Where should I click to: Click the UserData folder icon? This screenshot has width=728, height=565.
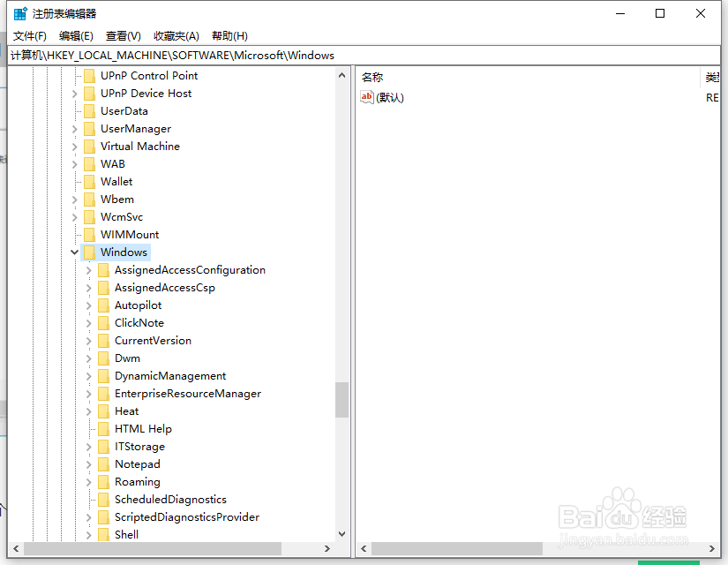[x=90, y=111]
